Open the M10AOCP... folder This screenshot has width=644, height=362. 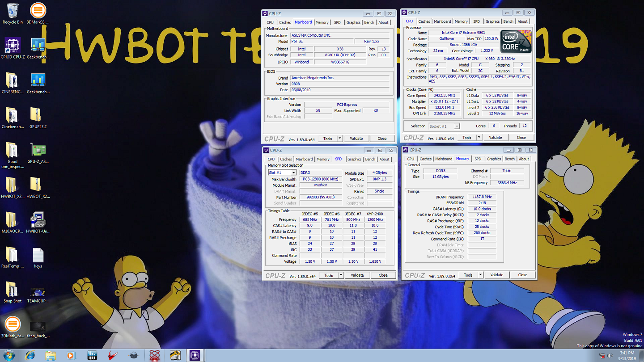pos(13,223)
